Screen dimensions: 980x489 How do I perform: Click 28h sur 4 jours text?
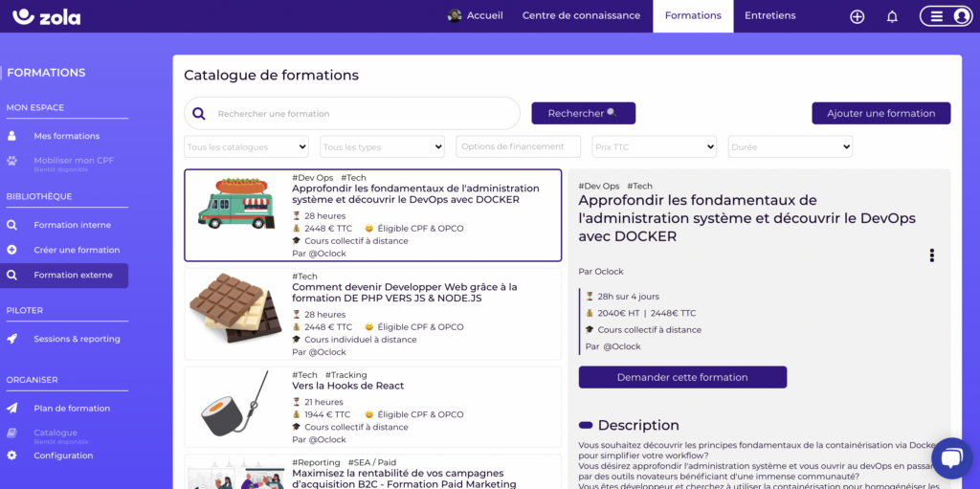coord(628,297)
